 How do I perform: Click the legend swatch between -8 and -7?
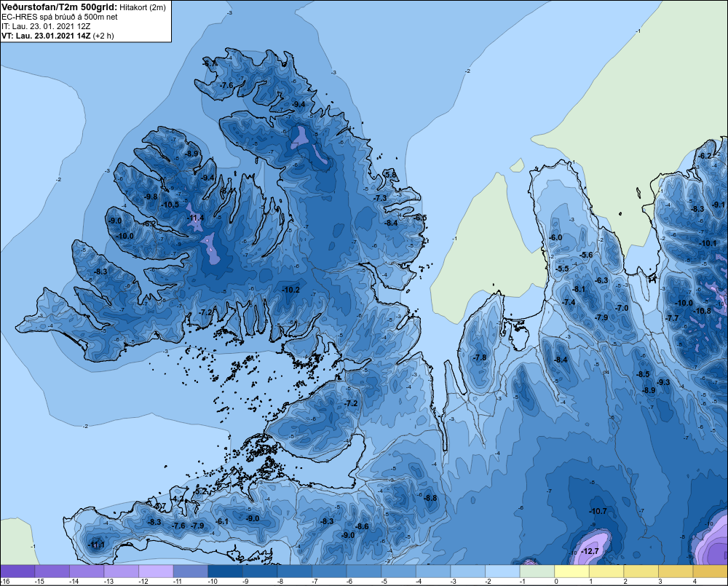coord(295,571)
